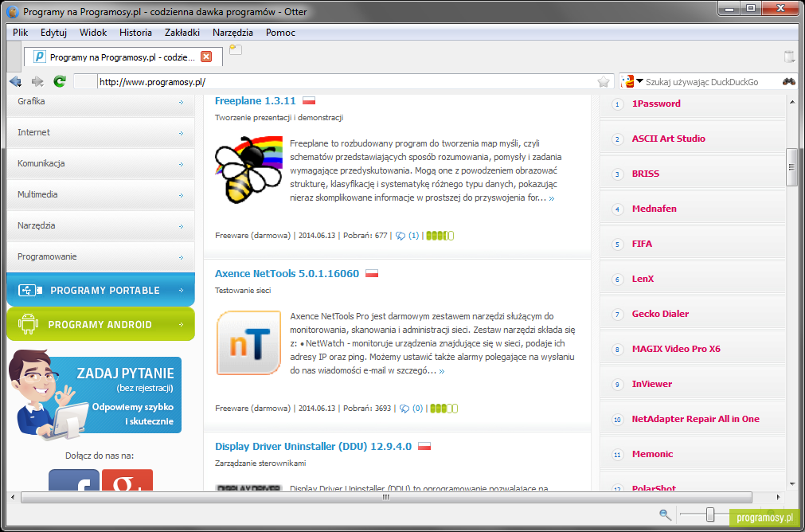Open the Pomoc menu
This screenshot has width=805, height=532.
tap(280, 33)
